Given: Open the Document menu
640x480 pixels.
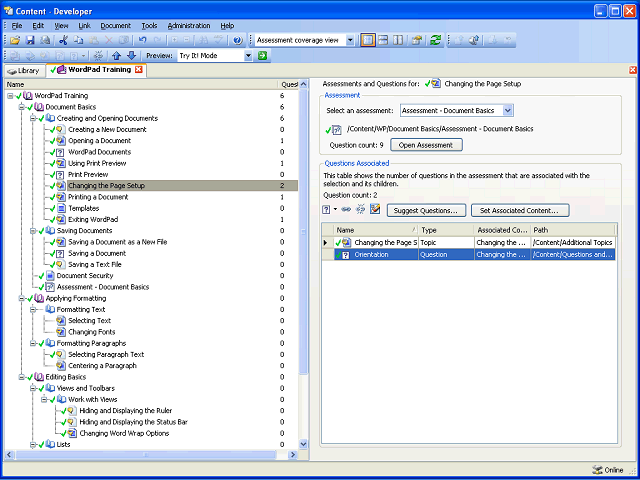Looking at the screenshot, I should click(116, 26).
